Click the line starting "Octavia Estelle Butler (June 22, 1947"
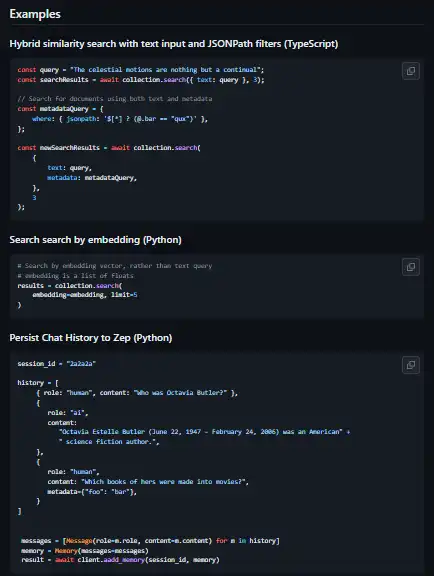 [x=204, y=432]
